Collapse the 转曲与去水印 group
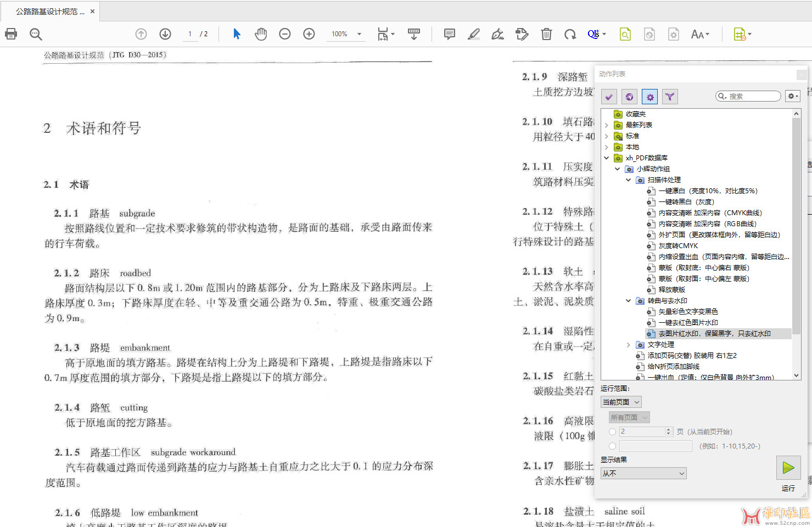The height and width of the screenshot is (527, 812). tap(629, 301)
